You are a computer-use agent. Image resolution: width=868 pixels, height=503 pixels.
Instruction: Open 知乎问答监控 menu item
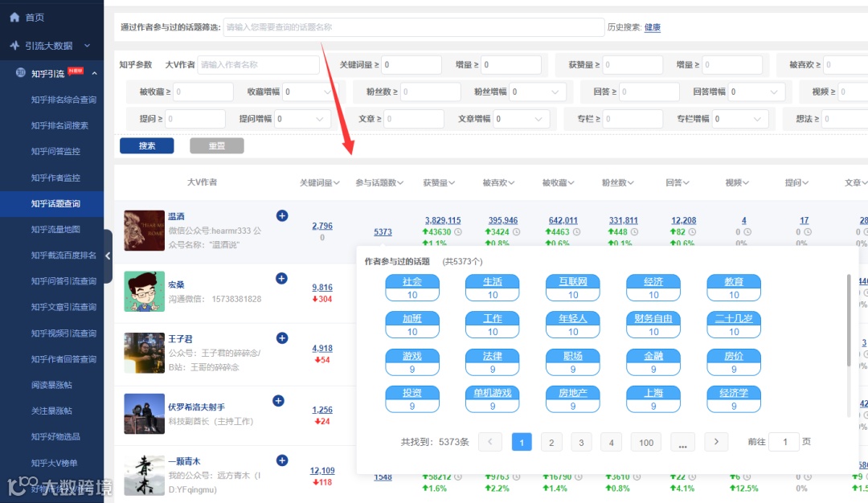pos(55,151)
